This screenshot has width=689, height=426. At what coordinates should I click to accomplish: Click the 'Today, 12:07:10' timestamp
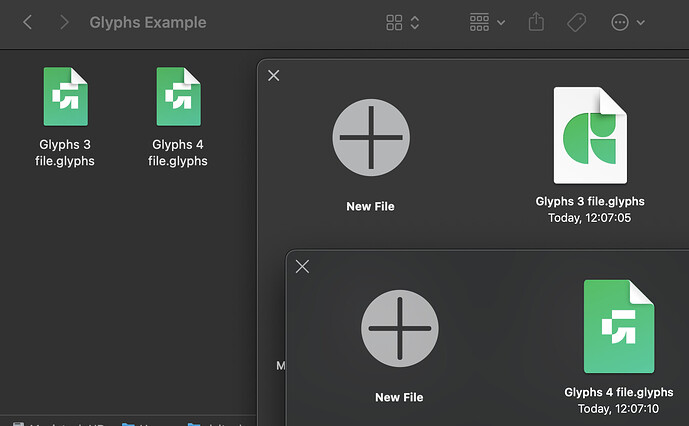coord(618,408)
